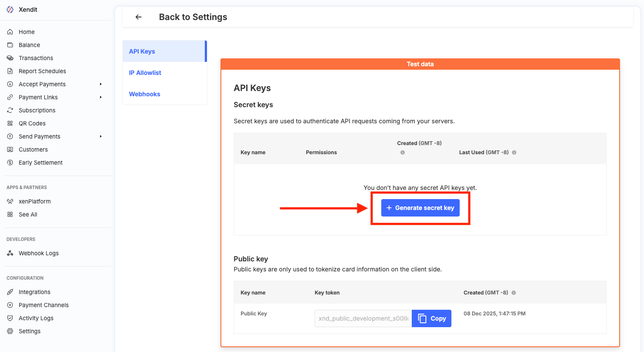Click the Send Payments arrow icon

tap(10, 136)
